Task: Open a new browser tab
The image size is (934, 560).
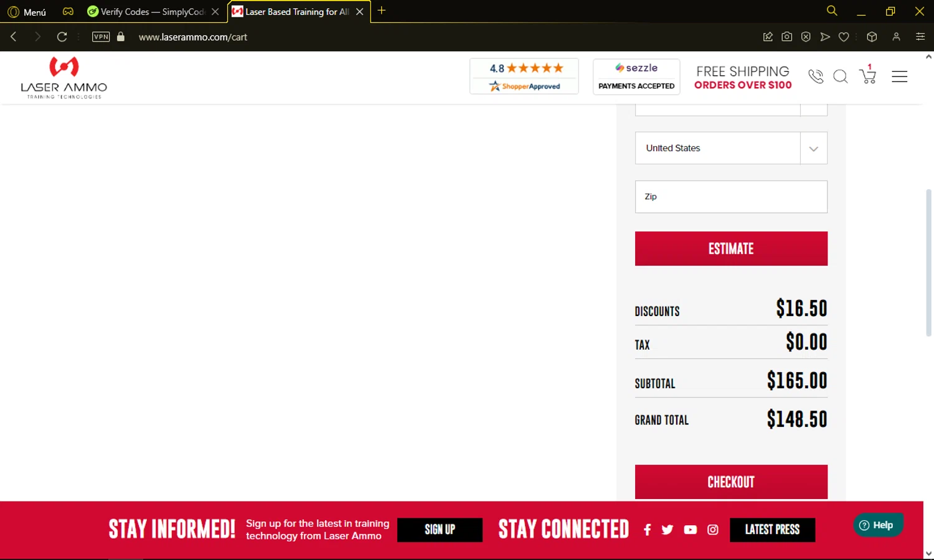Action: 382,11
